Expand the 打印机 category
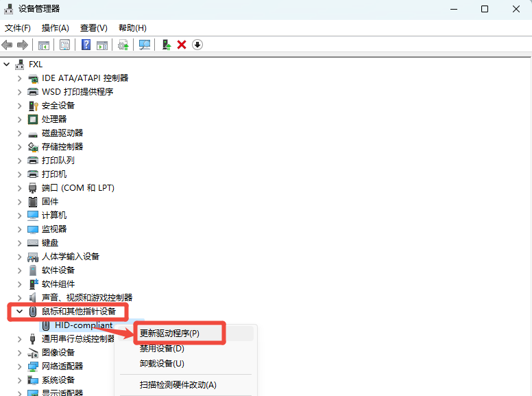This screenshot has width=532, height=396. (19, 174)
